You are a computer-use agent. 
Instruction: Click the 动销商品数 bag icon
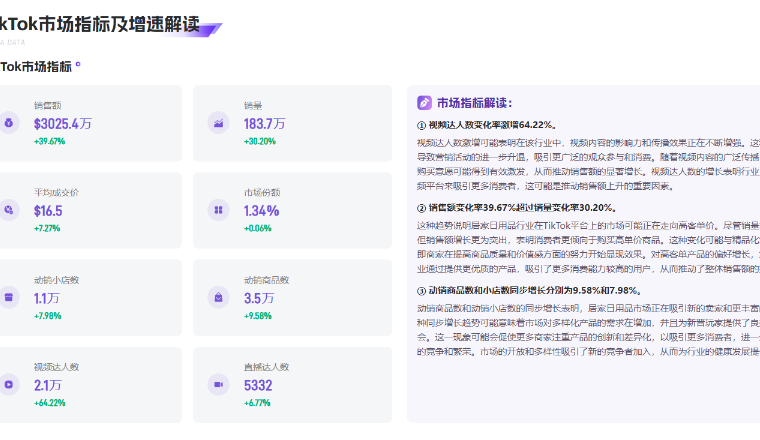click(219, 297)
